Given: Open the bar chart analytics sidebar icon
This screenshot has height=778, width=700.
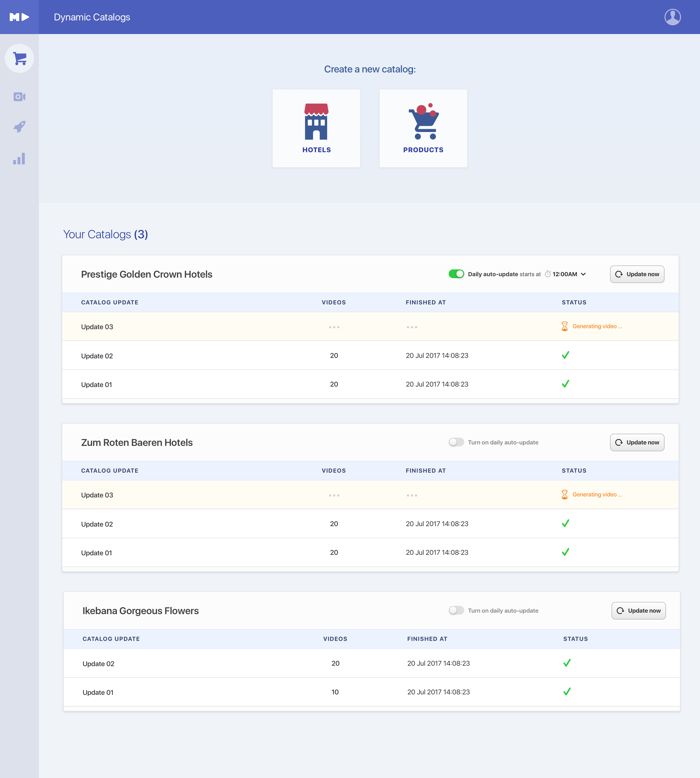Looking at the screenshot, I should pos(19,159).
